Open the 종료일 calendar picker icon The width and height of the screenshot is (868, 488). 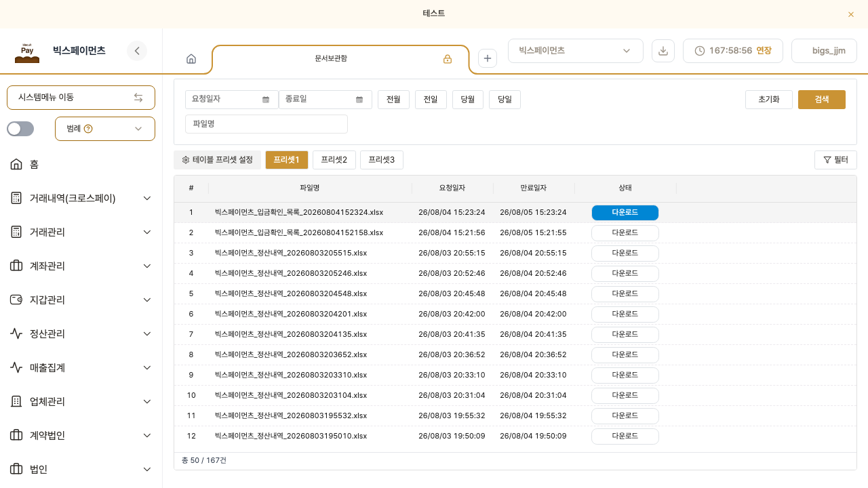(359, 100)
